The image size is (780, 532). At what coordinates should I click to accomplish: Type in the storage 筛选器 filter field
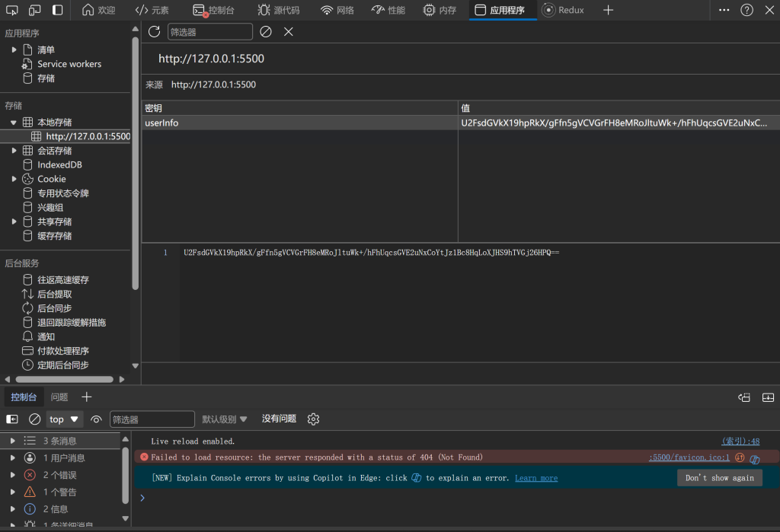tap(209, 31)
